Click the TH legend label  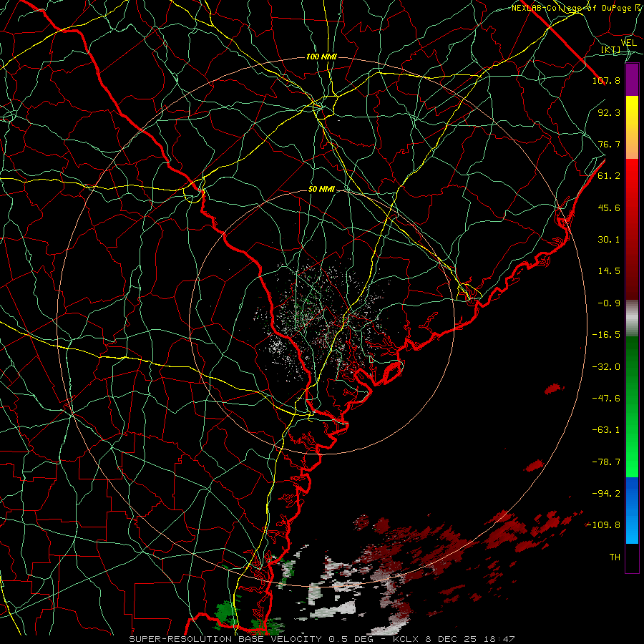(615, 557)
